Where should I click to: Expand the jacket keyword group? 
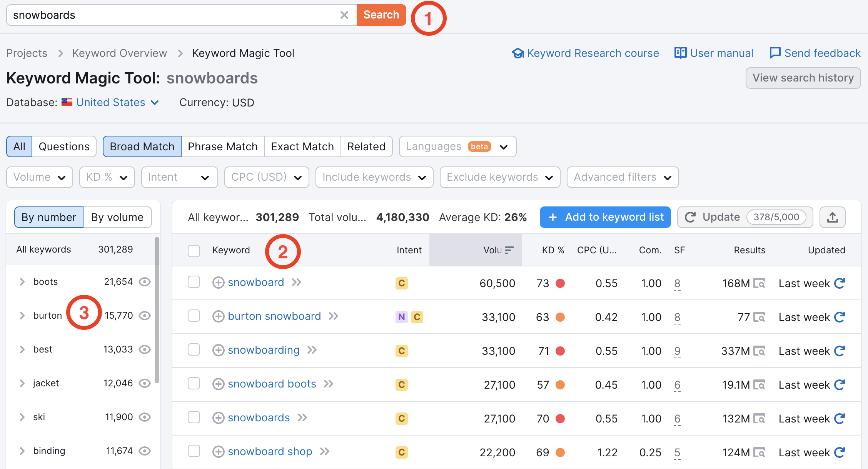point(22,383)
